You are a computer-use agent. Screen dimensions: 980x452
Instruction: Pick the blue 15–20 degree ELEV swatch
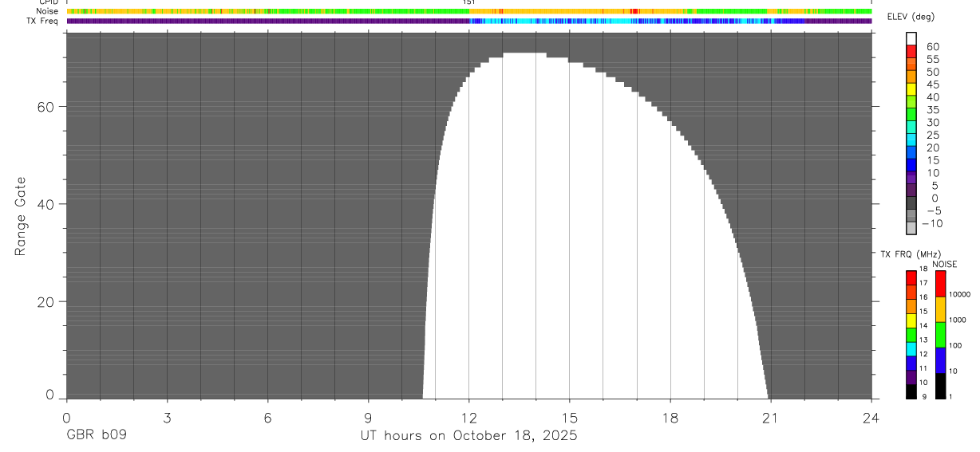click(911, 152)
